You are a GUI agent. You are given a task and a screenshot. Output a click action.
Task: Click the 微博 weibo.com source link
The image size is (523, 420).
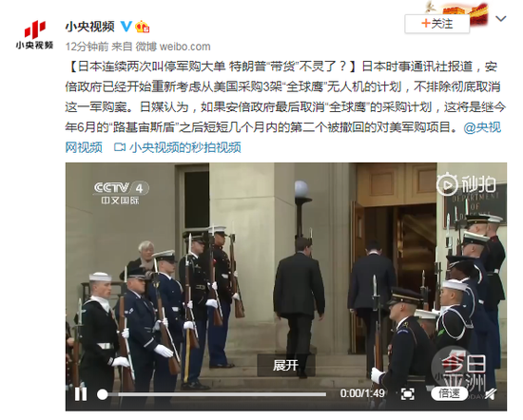tap(173, 47)
